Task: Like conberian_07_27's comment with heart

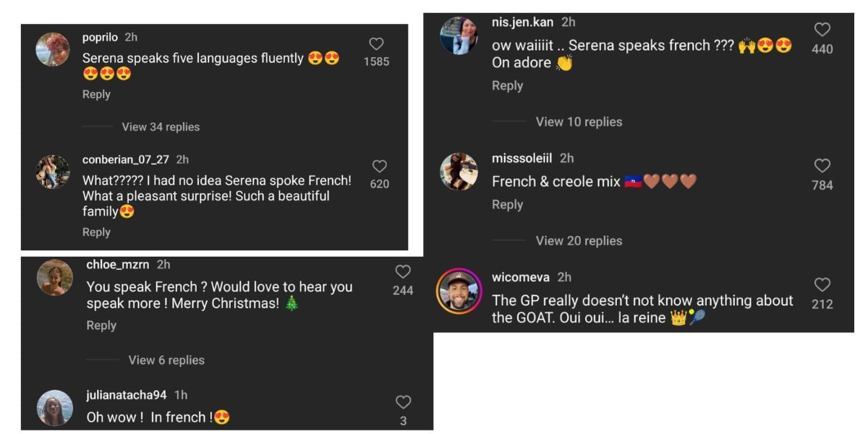Action: pyautogui.click(x=379, y=166)
